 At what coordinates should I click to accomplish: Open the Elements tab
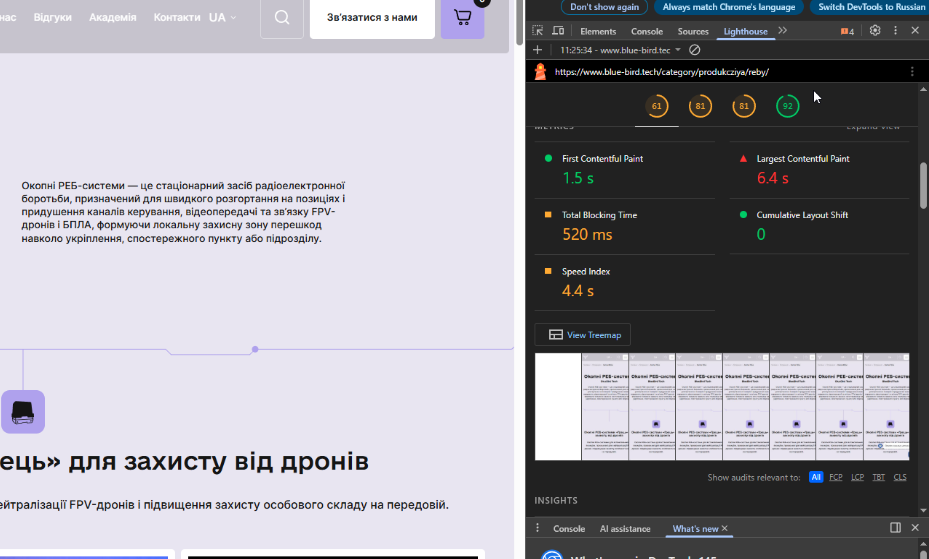[x=598, y=31]
